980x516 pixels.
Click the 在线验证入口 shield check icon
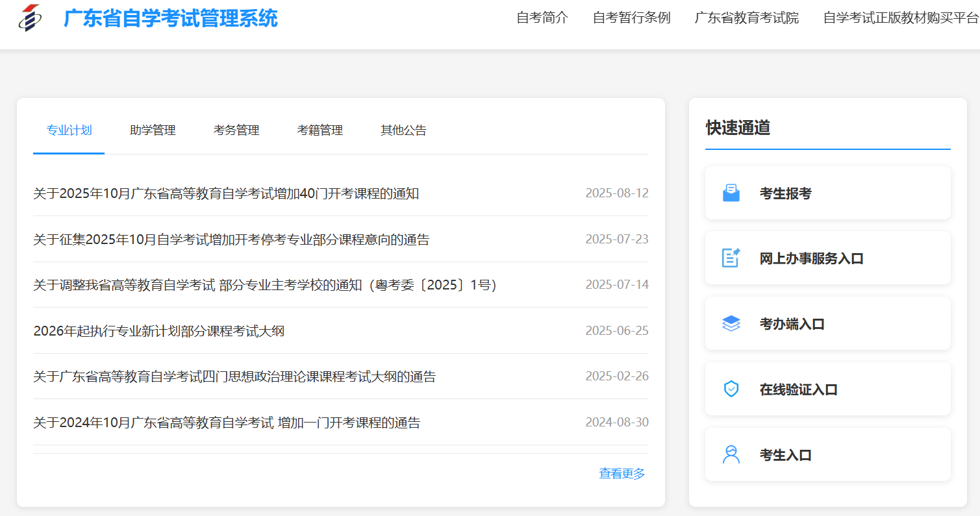point(731,388)
